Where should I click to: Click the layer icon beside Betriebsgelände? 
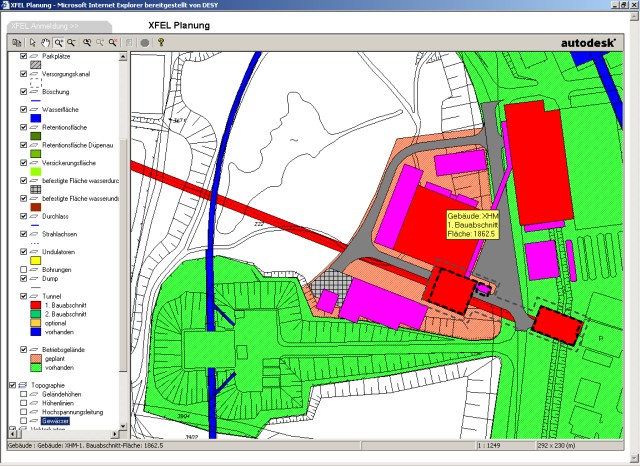[34, 350]
